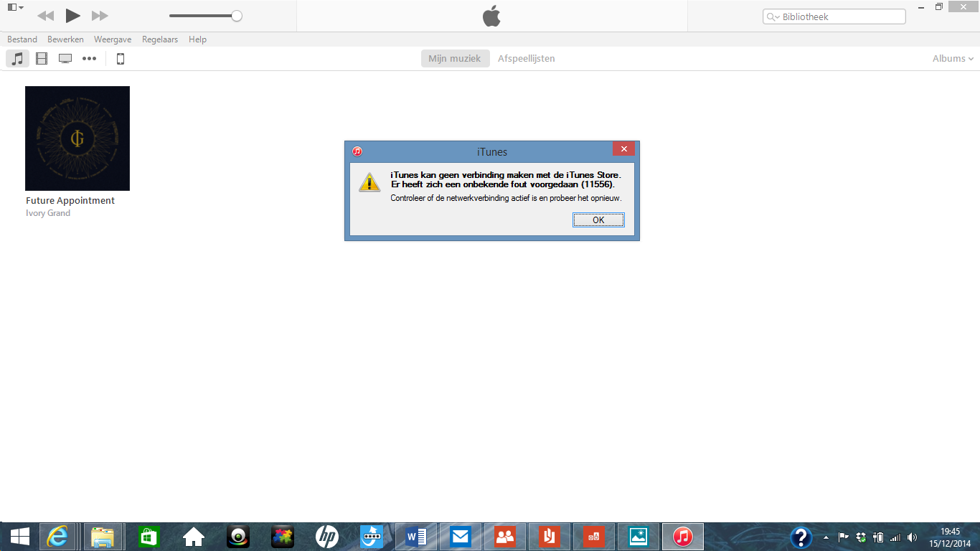Show hidden system tray icons
Viewport: 980px width, 551px height.
[x=825, y=537]
